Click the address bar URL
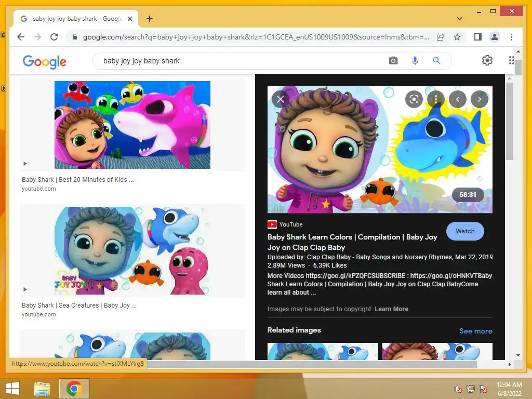Viewport: 532px width, 399px height. (x=256, y=37)
